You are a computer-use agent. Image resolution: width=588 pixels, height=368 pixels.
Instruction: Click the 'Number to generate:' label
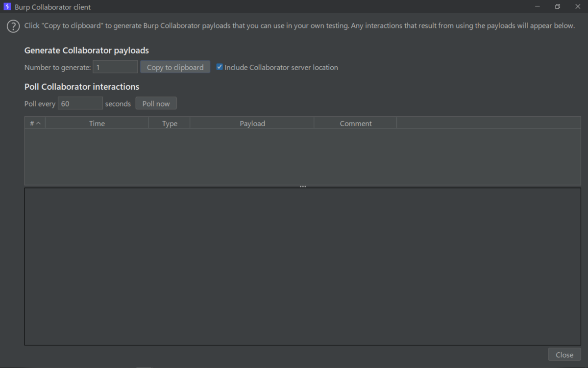58,67
